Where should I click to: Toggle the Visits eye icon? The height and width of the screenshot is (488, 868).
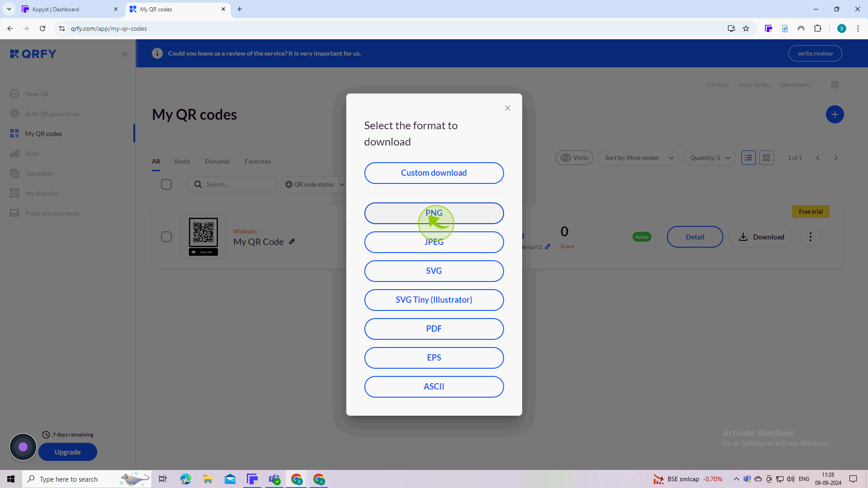point(566,157)
